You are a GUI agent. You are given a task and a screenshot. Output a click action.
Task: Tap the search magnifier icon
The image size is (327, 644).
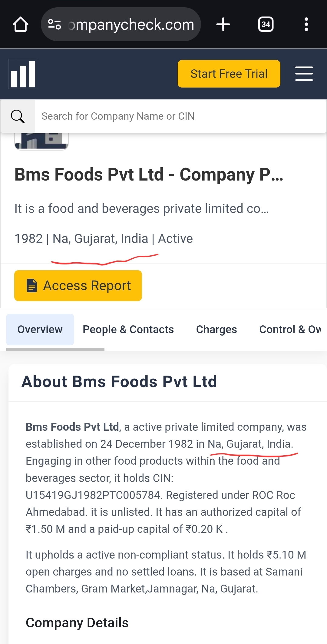18,116
